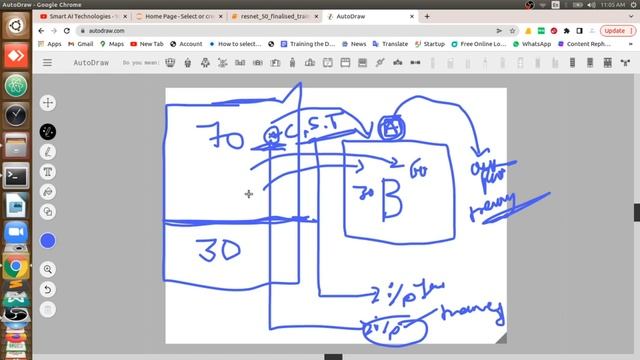Open the Training the D... bookmark

click(x=308, y=44)
